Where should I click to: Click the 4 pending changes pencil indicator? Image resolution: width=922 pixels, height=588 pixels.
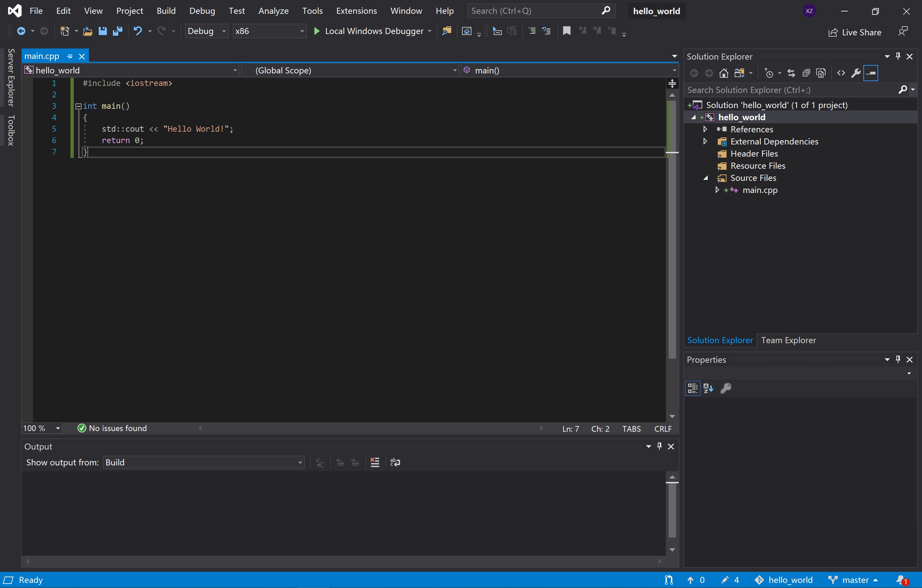coord(730,580)
